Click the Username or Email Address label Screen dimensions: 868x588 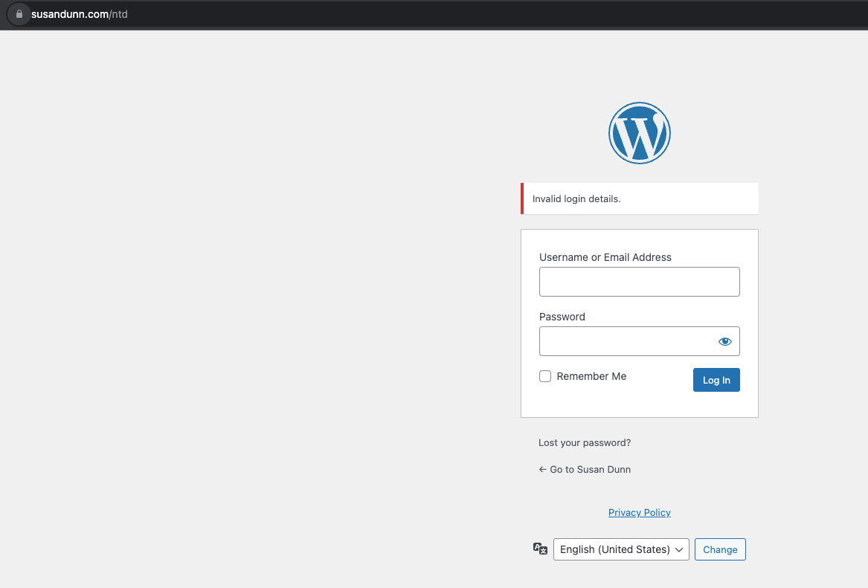pyautogui.click(x=605, y=257)
